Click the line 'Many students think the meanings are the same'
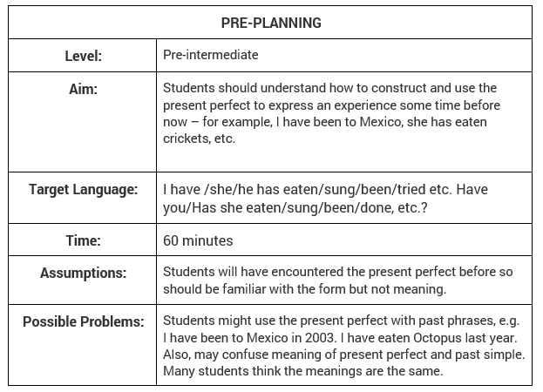Image resolution: width=543 pixels, height=392 pixels. pos(302,371)
